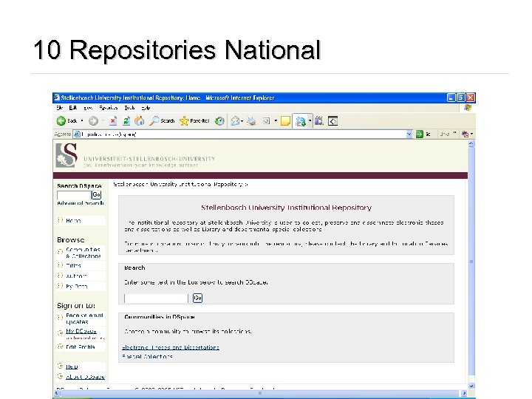Open the View menu
532x399 pixels.
click(x=88, y=108)
